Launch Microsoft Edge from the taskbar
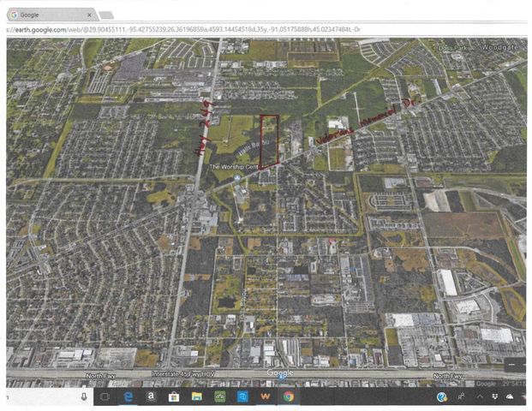Image resolution: width=532 pixels, height=411 pixels. [x=129, y=396]
